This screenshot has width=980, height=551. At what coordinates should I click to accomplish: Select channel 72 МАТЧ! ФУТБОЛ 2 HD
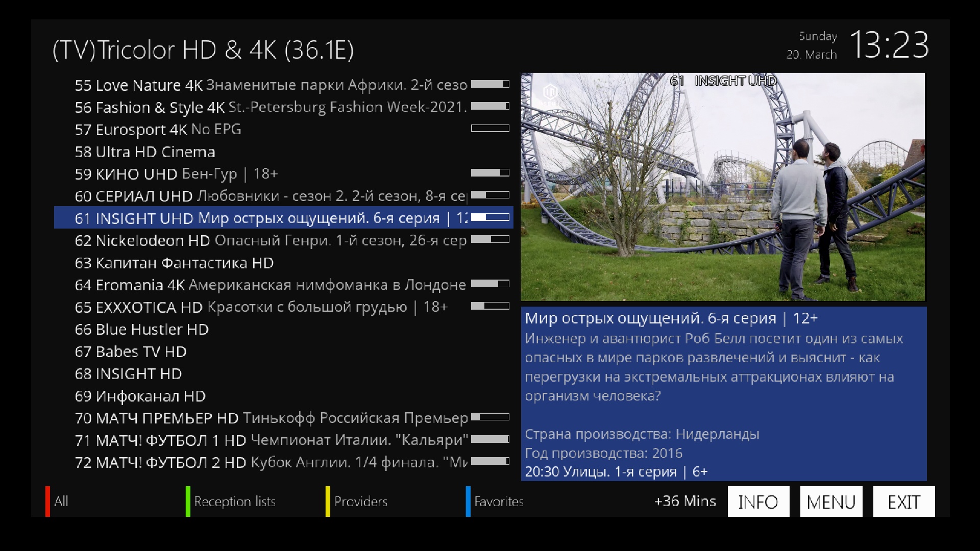[x=283, y=462]
